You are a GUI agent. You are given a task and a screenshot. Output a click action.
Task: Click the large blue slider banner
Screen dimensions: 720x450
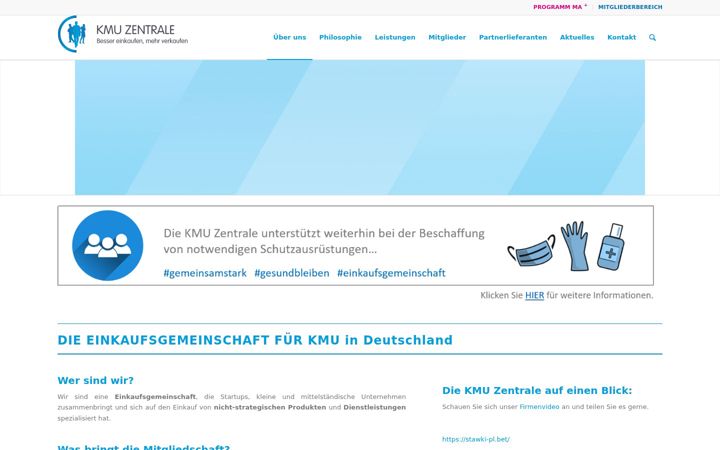[360, 127]
